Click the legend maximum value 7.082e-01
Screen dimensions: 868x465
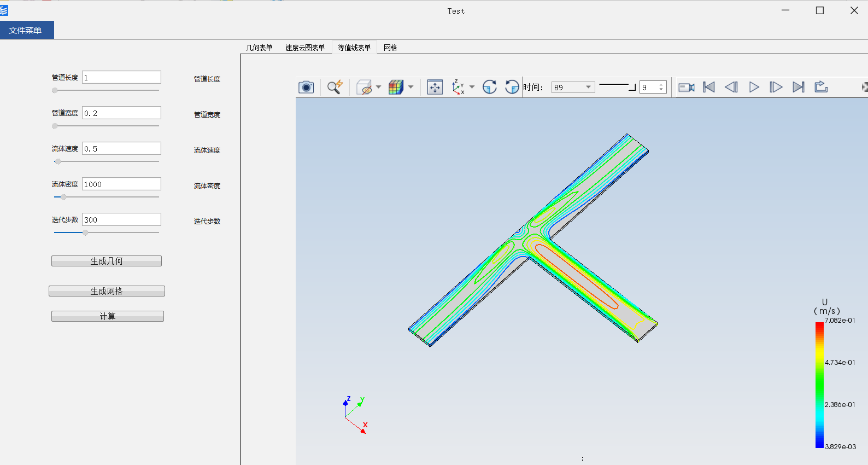coord(840,321)
